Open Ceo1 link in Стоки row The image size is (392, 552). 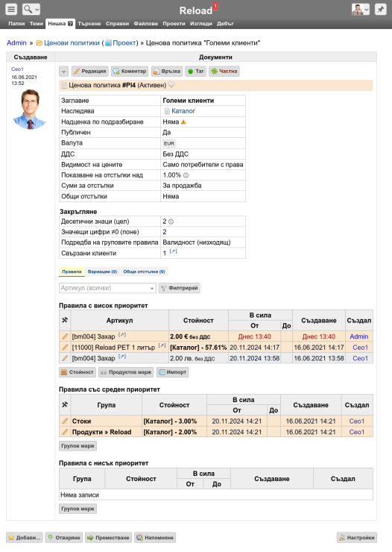357,421
